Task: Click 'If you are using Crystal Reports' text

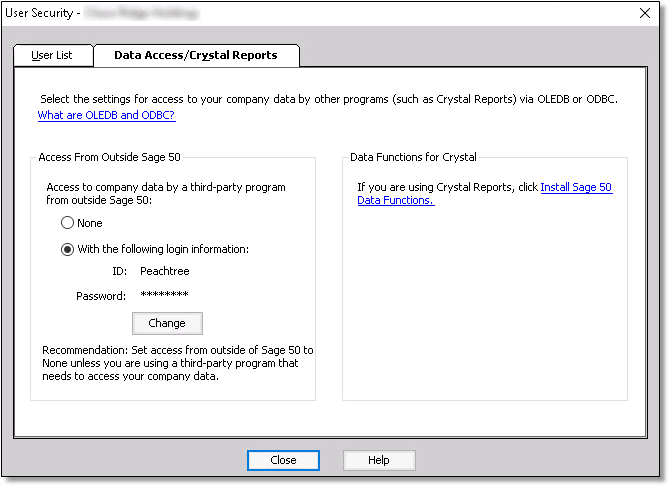Action: 447,187
